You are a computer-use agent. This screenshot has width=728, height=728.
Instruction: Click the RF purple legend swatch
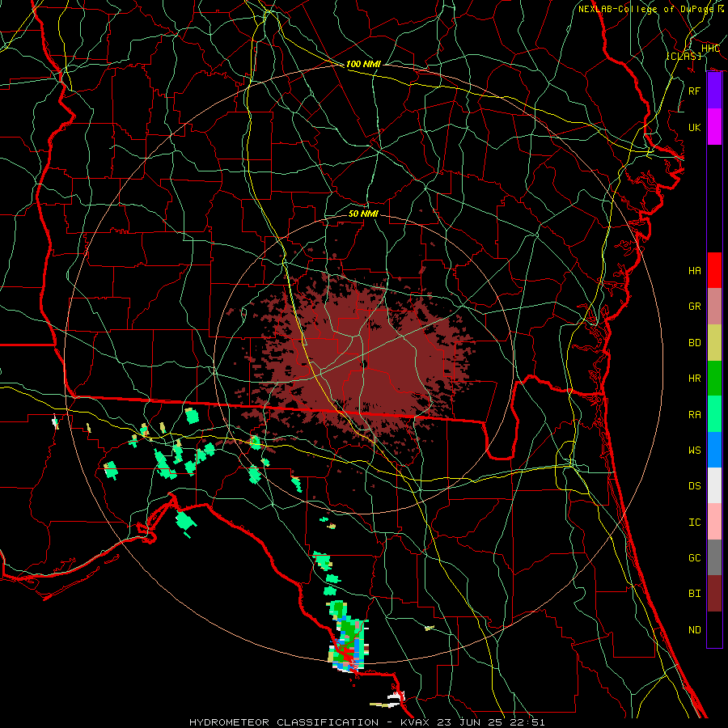[714, 91]
